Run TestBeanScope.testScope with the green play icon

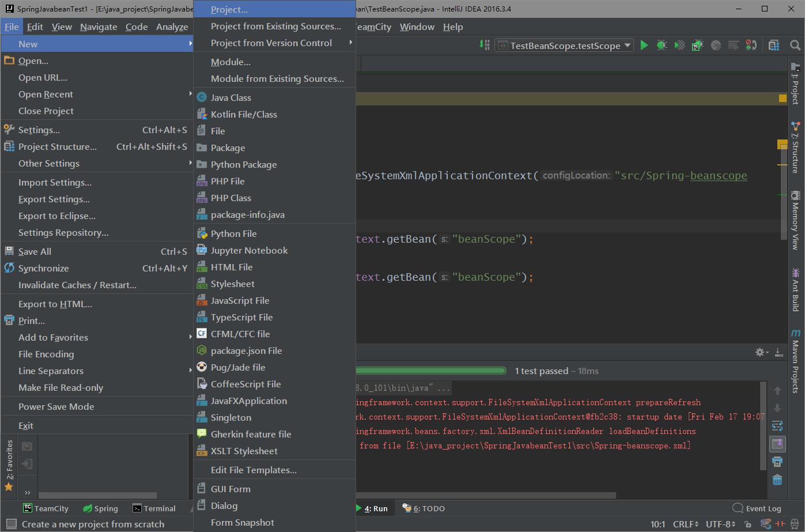[644, 45]
